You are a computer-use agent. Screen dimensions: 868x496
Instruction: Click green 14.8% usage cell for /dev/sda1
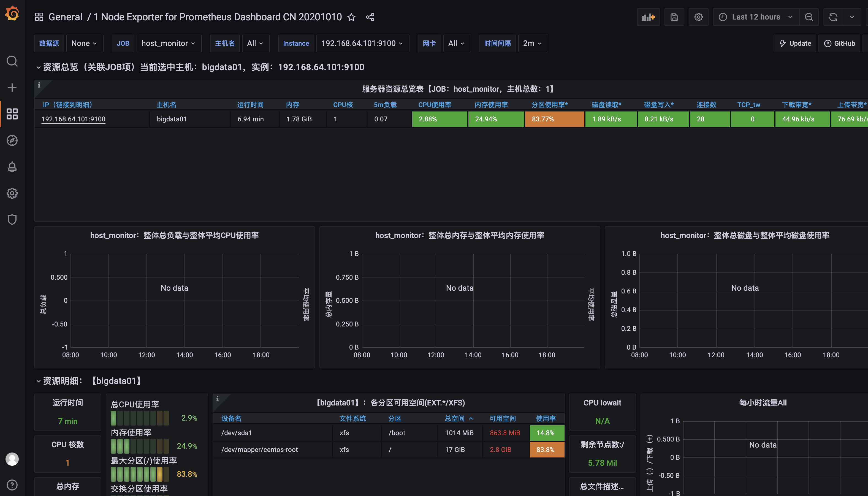[x=547, y=433]
